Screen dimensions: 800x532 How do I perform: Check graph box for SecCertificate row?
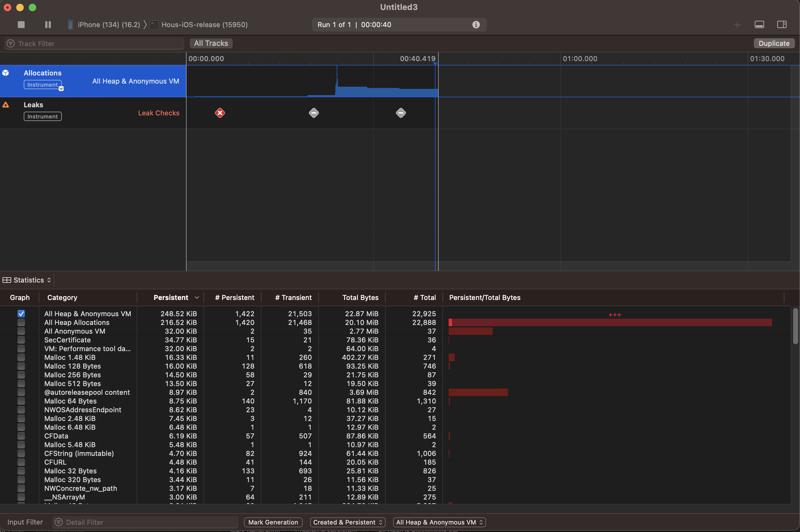(21, 340)
